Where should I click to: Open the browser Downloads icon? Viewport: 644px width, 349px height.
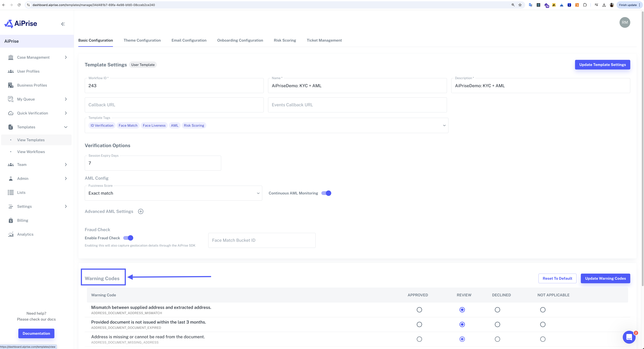coord(604,5)
